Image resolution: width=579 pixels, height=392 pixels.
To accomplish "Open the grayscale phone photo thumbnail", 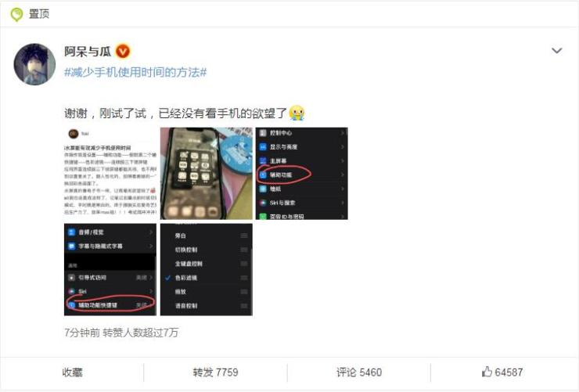I will [x=207, y=174].
